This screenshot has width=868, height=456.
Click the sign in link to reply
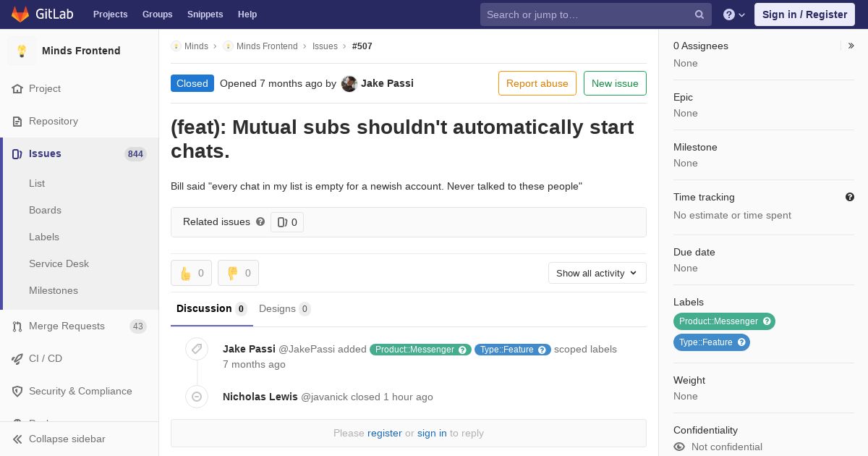(x=432, y=433)
